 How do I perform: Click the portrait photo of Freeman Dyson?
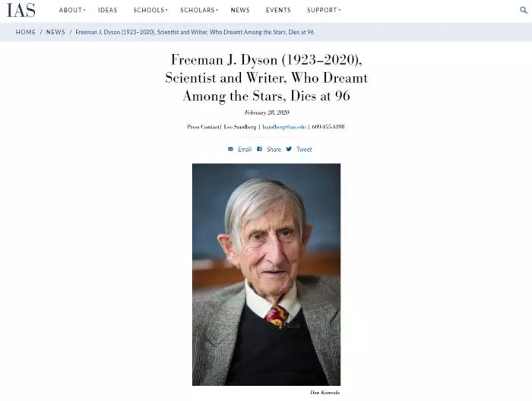click(266, 275)
